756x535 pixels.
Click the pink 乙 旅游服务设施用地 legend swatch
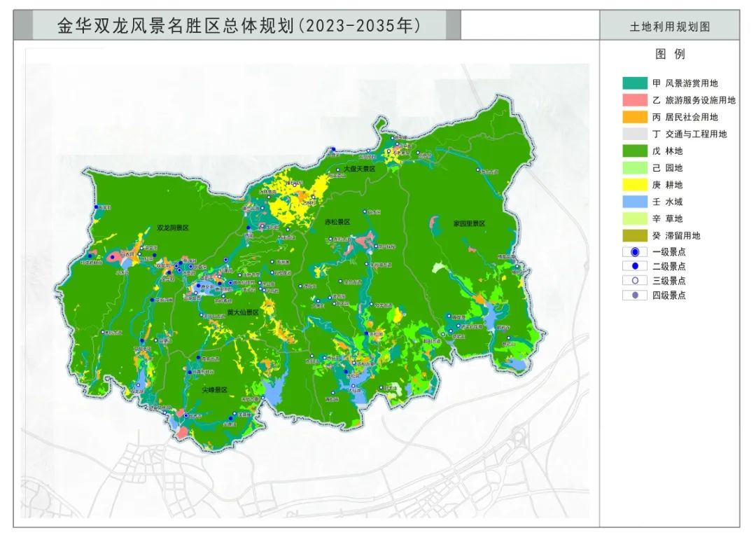(634, 100)
